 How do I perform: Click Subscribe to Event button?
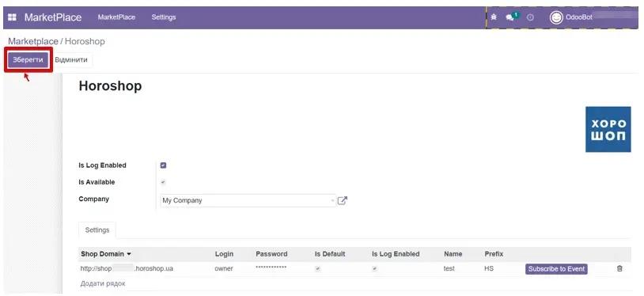coord(556,269)
